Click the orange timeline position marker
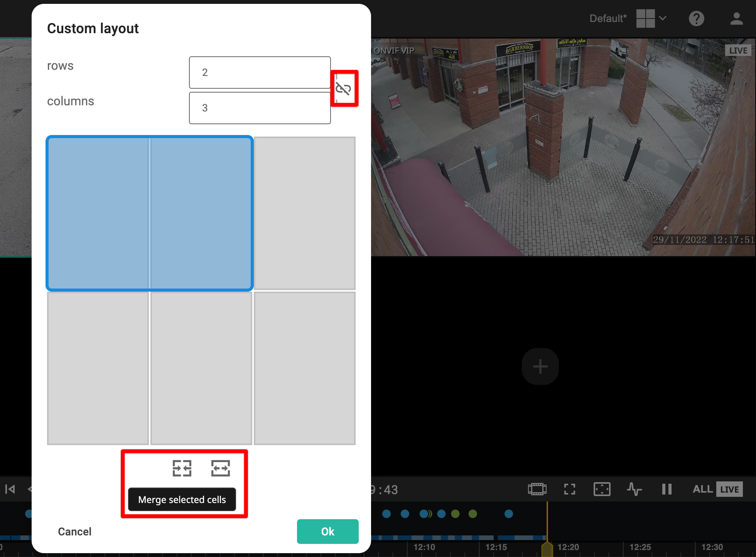Viewport: 756px width, 557px height. pyautogui.click(x=547, y=549)
